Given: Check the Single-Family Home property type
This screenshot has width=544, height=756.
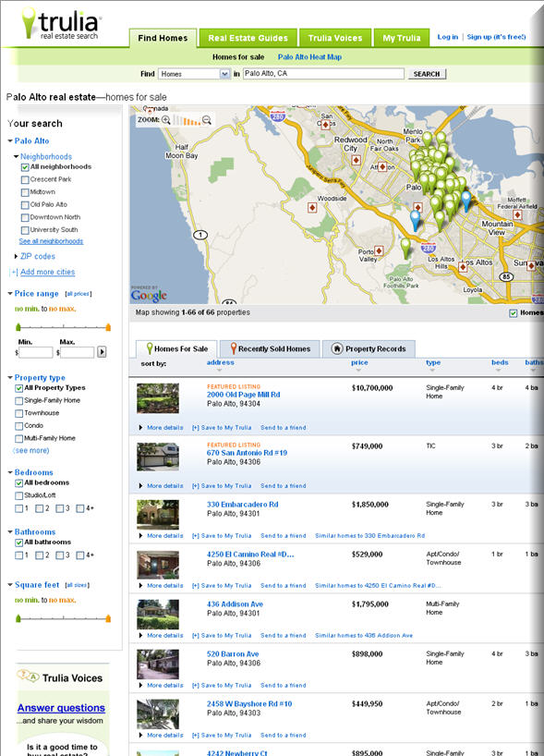Looking at the screenshot, I should point(18,401).
